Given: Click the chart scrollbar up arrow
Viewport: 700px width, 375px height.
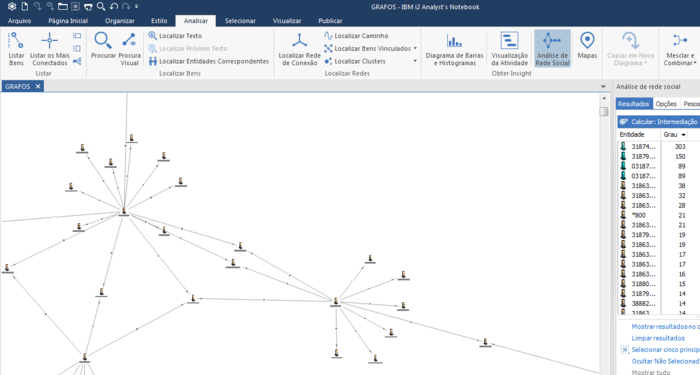Looking at the screenshot, I should point(604,98).
